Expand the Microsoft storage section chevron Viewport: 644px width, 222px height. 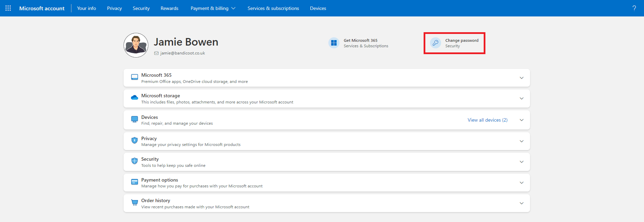(x=521, y=98)
